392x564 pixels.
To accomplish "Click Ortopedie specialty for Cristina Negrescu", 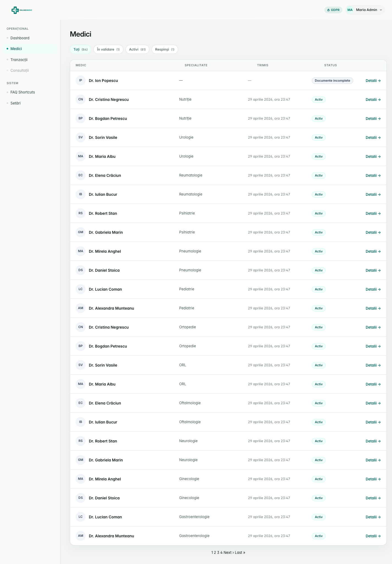I will click(187, 327).
